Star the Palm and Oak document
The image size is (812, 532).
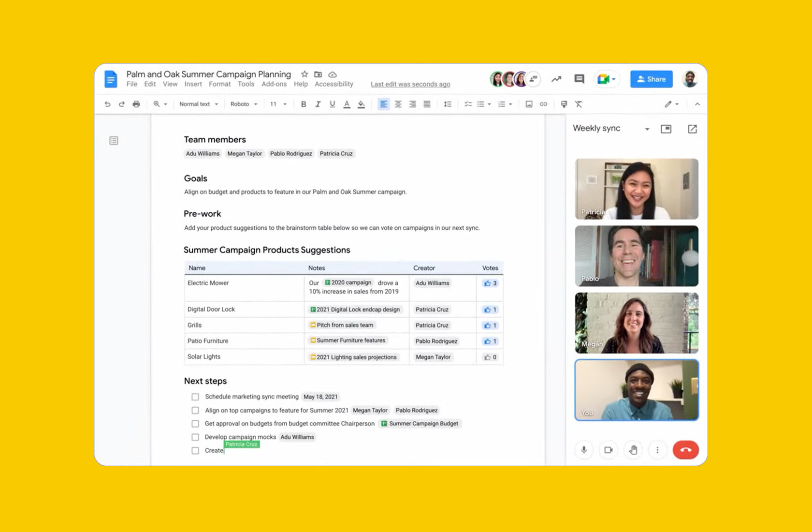(304, 74)
